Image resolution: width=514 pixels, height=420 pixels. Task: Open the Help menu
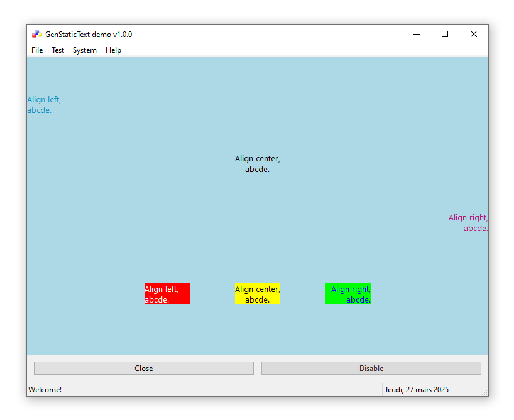(x=113, y=50)
